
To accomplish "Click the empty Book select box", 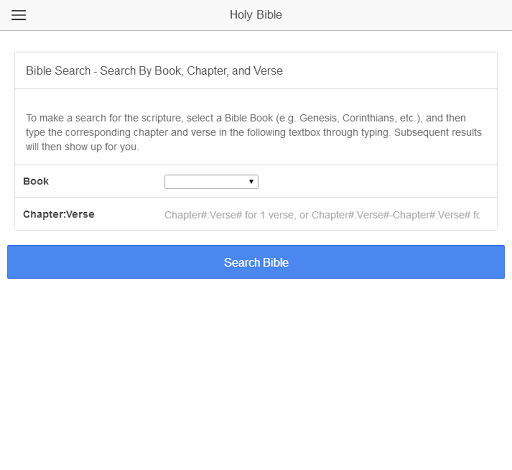I will pyautogui.click(x=211, y=182).
